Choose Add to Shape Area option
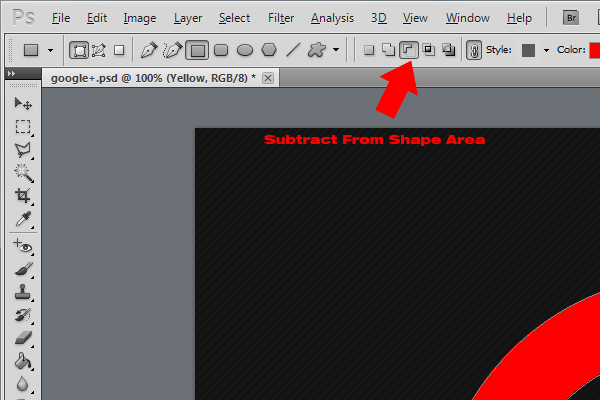Viewport: 600px width, 400px height. pos(389,50)
